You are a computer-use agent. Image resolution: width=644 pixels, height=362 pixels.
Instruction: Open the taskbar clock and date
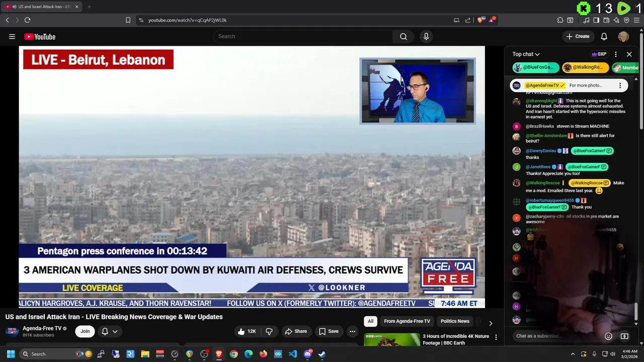point(629,354)
